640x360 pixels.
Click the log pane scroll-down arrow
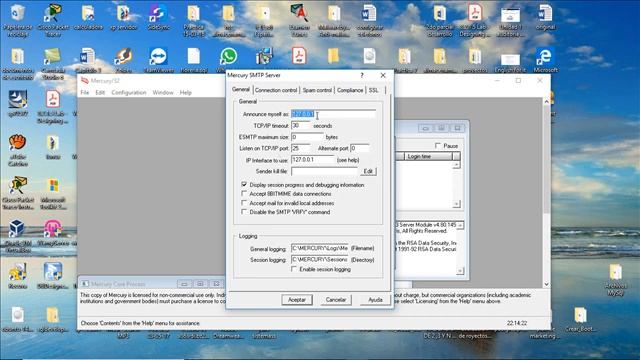tap(460, 271)
